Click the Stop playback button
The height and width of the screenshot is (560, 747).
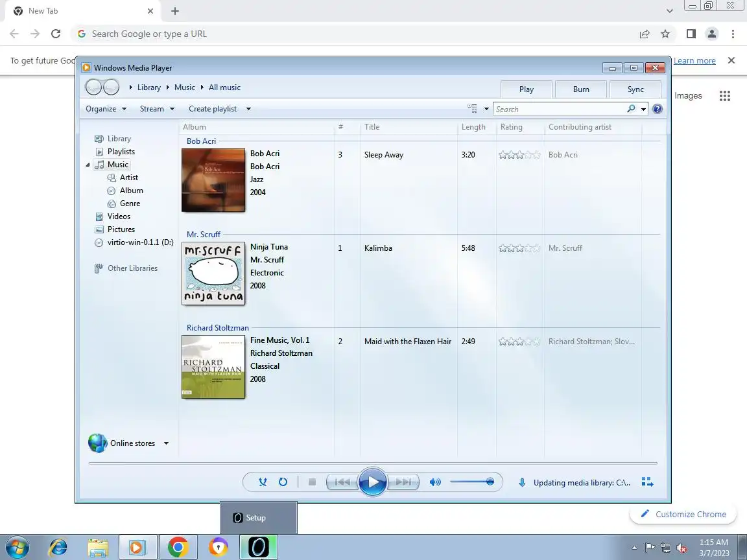tap(312, 482)
